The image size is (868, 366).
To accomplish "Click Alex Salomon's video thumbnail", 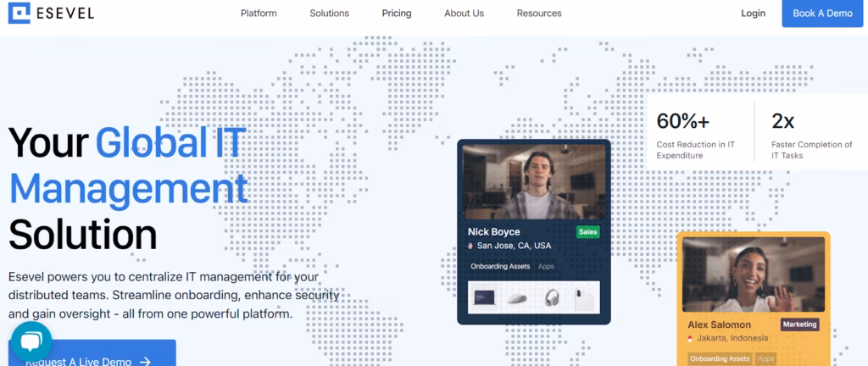I will pyautogui.click(x=754, y=274).
